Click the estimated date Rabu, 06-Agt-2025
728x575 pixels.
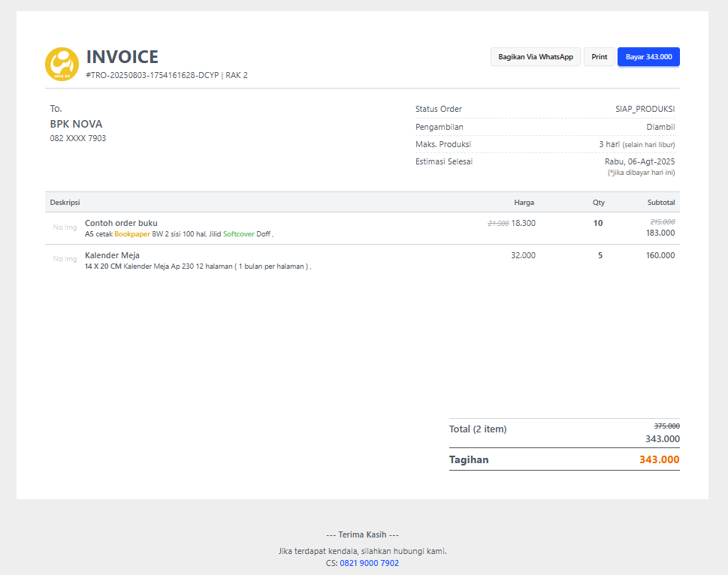[x=639, y=161]
